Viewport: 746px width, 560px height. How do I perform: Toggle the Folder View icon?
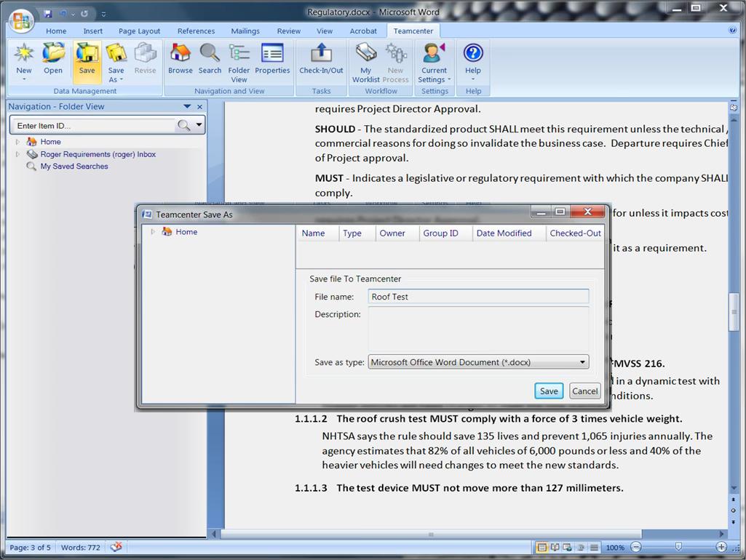[x=239, y=53]
